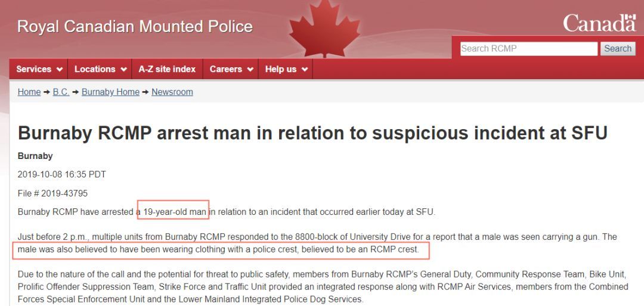This screenshot has width=644, height=306.
Task: Focus the Search RCMP text field
Action: coord(528,49)
